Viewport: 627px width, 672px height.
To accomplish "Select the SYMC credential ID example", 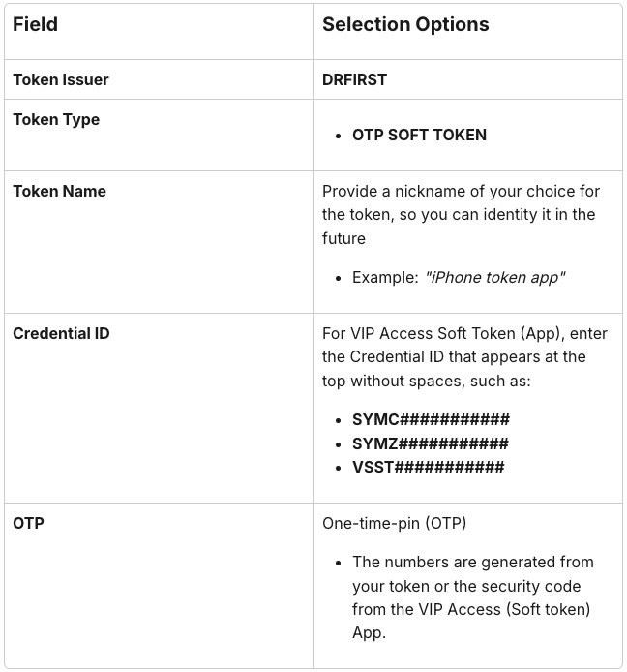I will (x=431, y=419).
